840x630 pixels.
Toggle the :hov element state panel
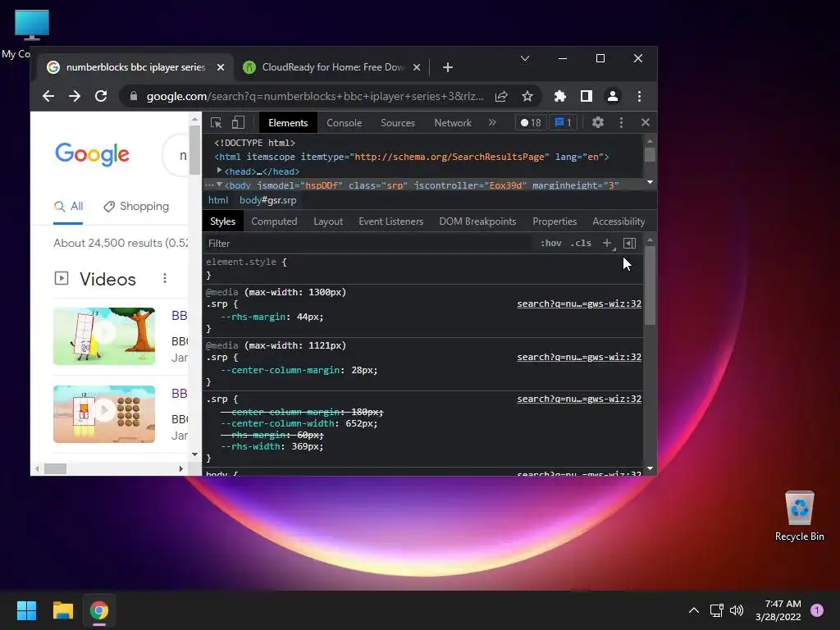(550, 243)
